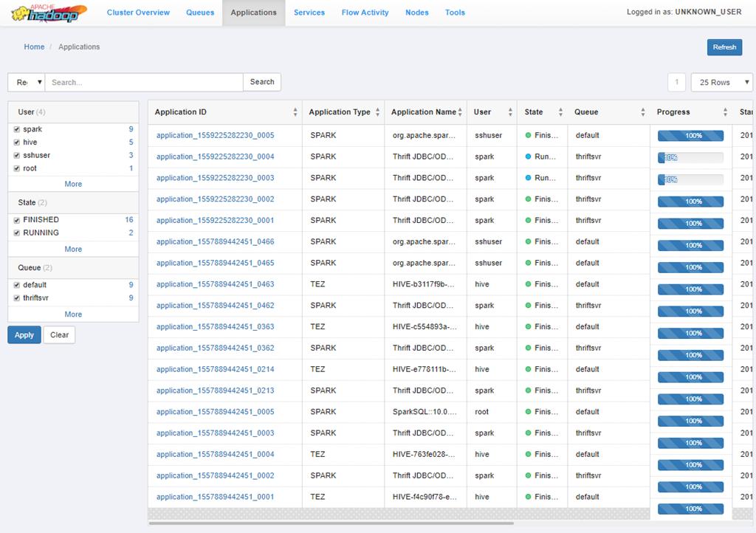This screenshot has width=756, height=533.
Task: Uncheck the RUNNING state filter
Action: (x=17, y=233)
